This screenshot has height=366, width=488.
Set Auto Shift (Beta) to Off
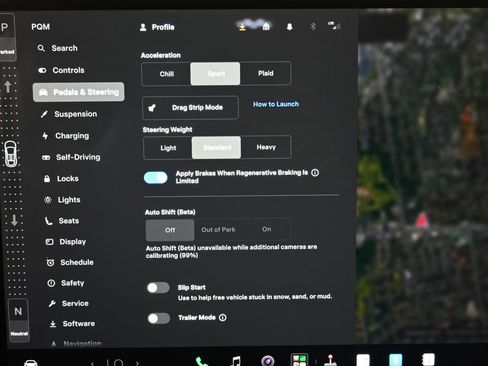(170, 230)
